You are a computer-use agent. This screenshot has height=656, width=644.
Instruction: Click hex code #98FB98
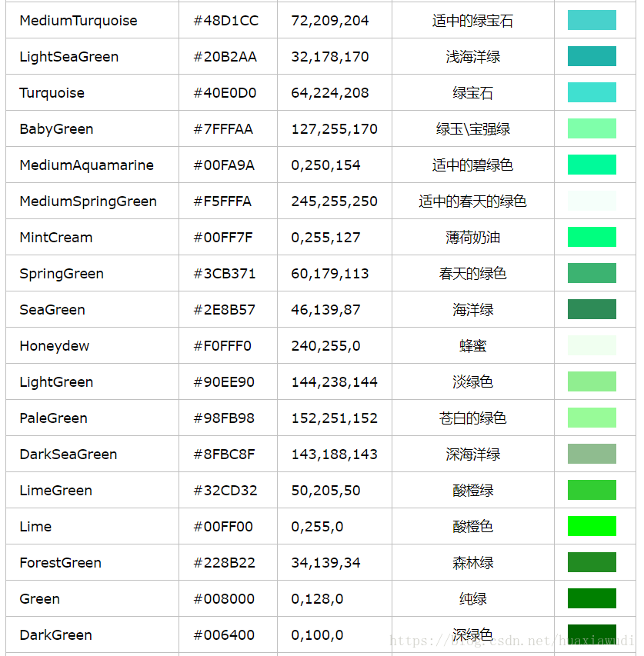pyautogui.click(x=224, y=418)
